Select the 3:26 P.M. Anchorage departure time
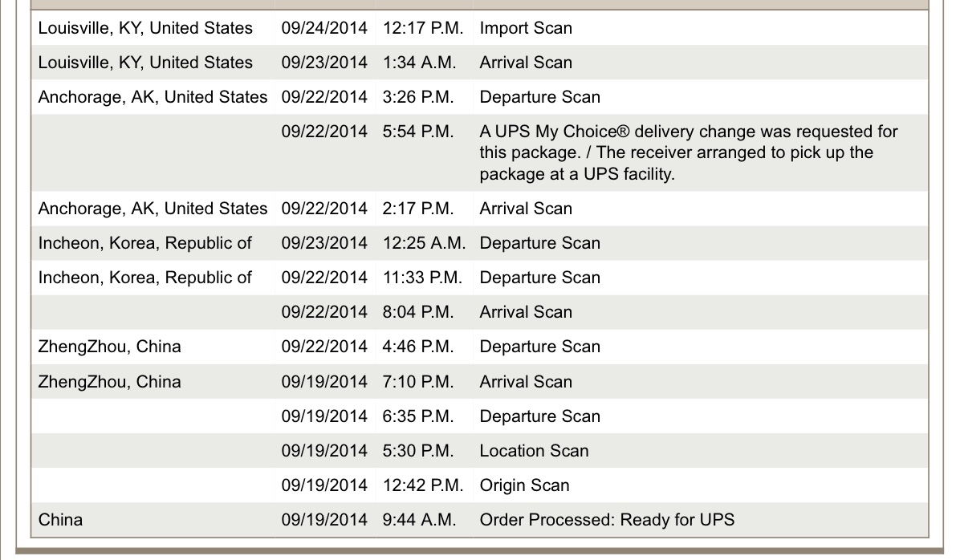Viewport: 956px width, 560px height. click(x=418, y=97)
